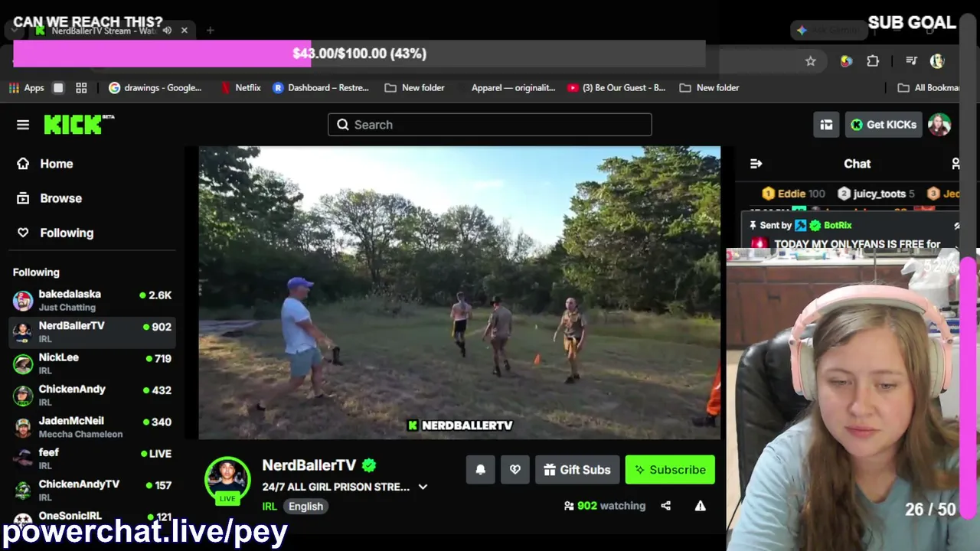Screen dimensions: 980x551
Task: Click the 902 watching viewer count
Action: click(x=605, y=506)
